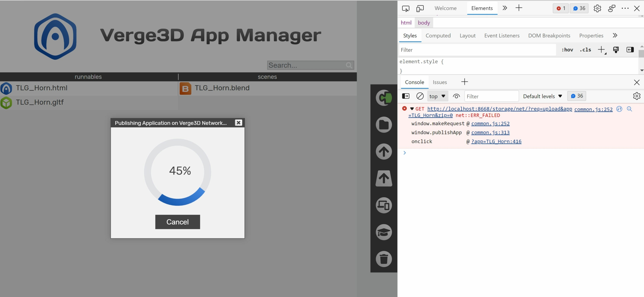Collapse the GET error stack trace triangle
The image size is (644, 297).
pyautogui.click(x=412, y=109)
